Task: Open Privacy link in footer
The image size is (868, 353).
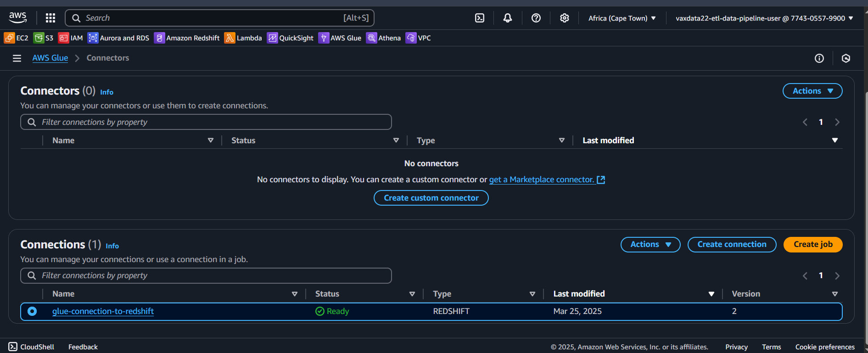Action: click(736, 347)
